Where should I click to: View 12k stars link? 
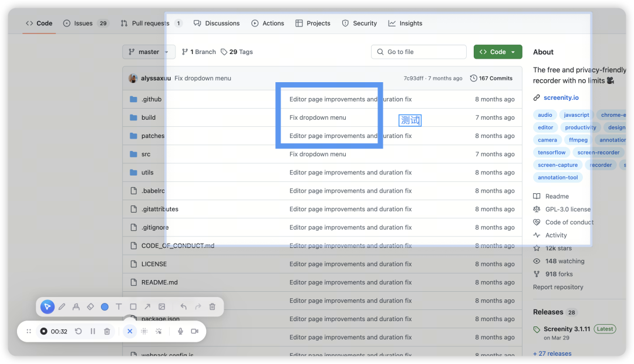(558, 248)
